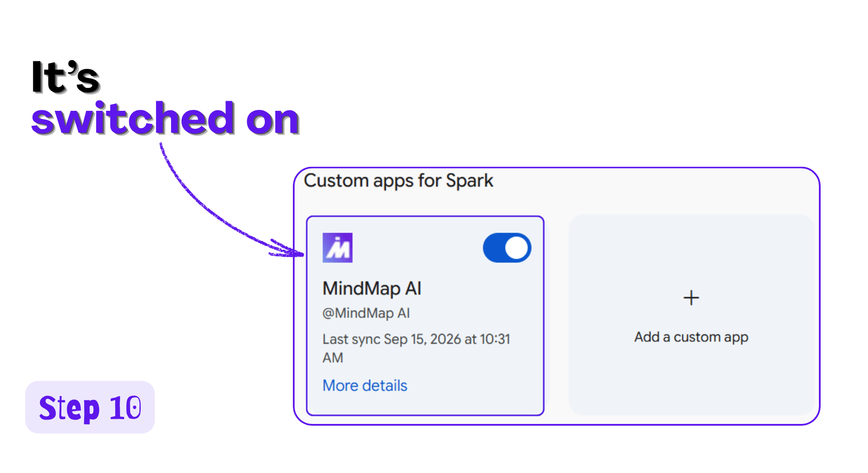Click the plus icon to add app
The image size is (868, 473).
(691, 298)
